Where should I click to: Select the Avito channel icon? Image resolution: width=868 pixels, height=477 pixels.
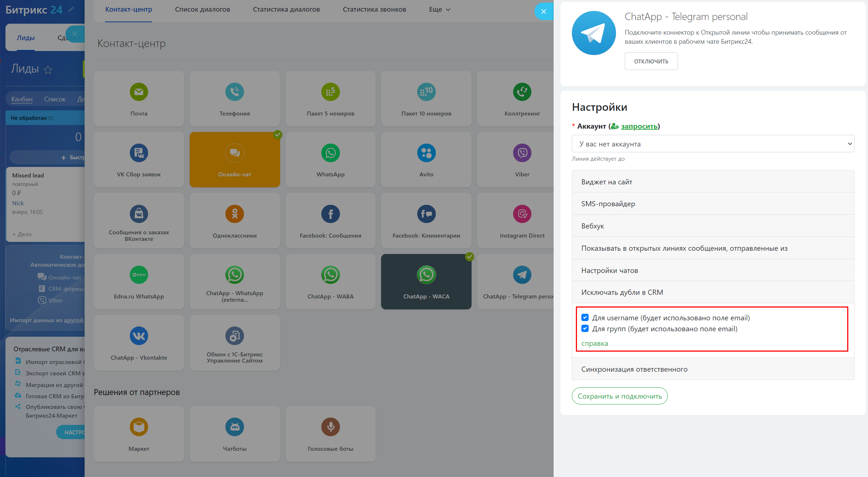426,153
